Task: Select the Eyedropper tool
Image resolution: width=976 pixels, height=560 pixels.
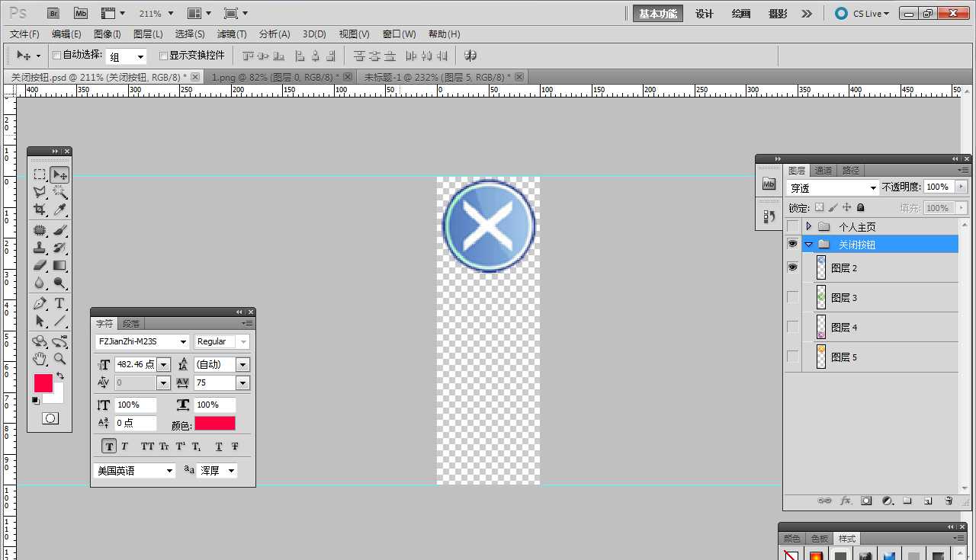Action: tap(59, 210)
